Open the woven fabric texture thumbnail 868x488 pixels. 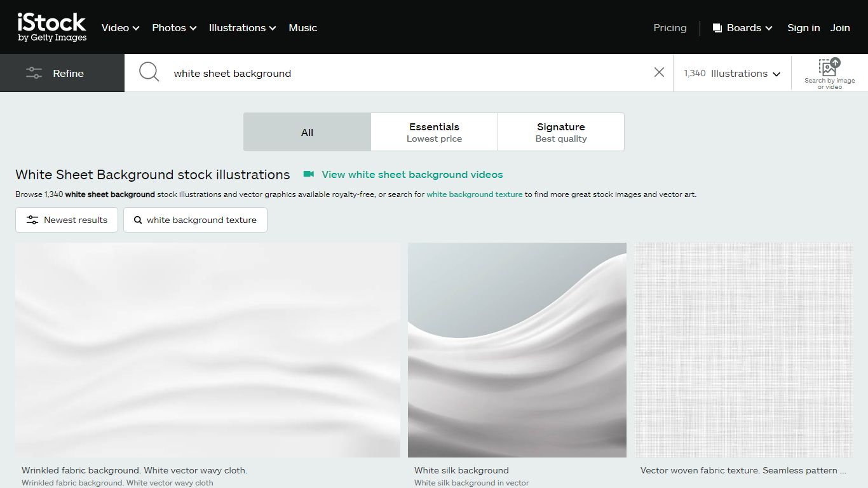click(x=743, y=349)
